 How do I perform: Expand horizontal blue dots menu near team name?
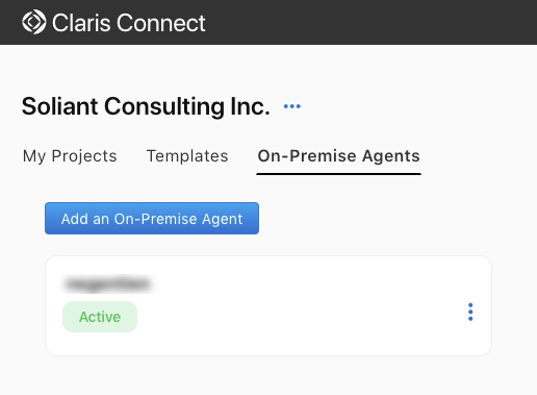pos(292,107)
